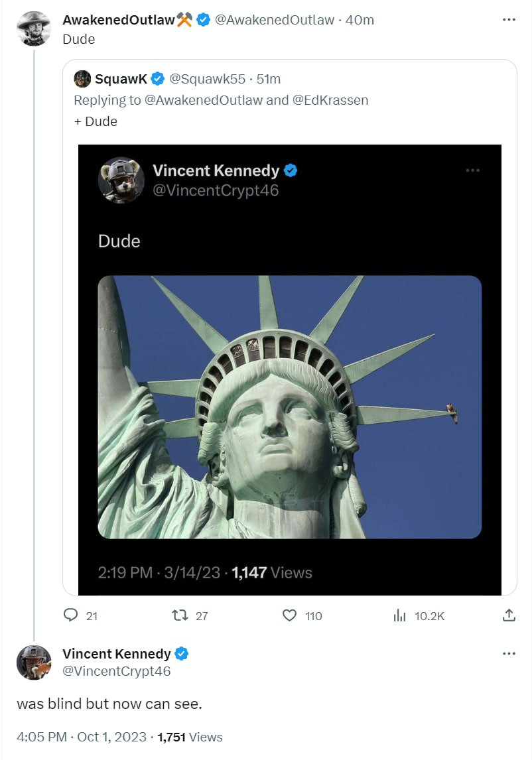Open view analytics showing 10.2K
The height and width of the screenshot is (760, 532).
tap(399, 615)
